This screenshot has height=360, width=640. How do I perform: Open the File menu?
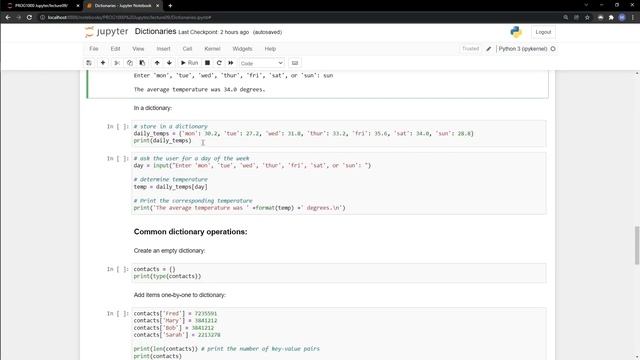(x=94, y=49)
